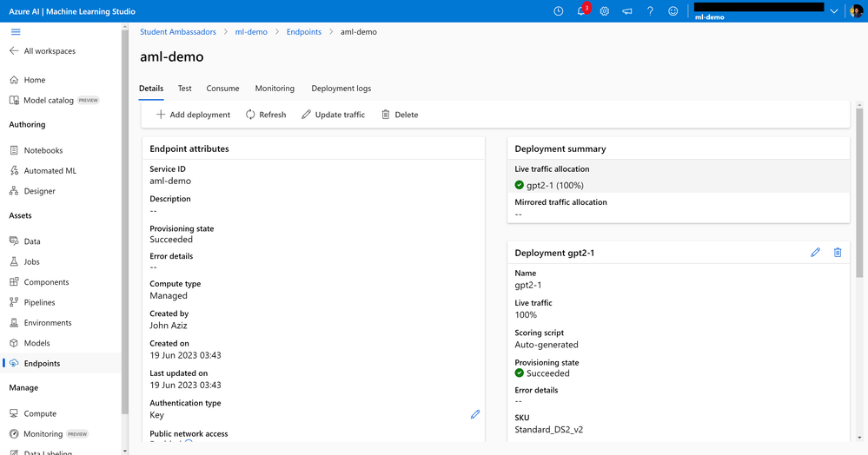Click the Endpoints cloud icon
Screen dimensions: 868x455
(x=15, y=363)
